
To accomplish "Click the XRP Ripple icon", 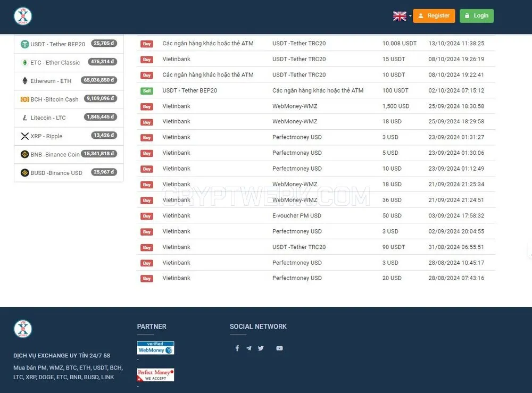I will [25, 136].
